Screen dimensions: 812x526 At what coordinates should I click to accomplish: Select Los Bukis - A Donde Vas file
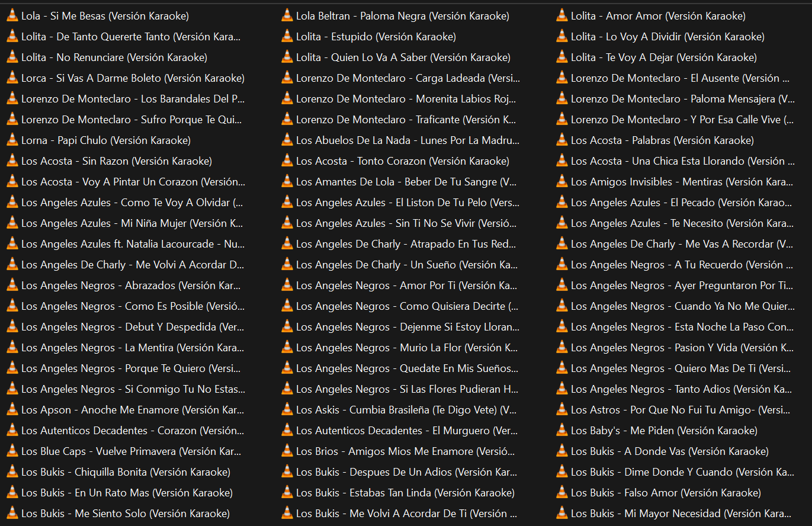pos(669,451)
